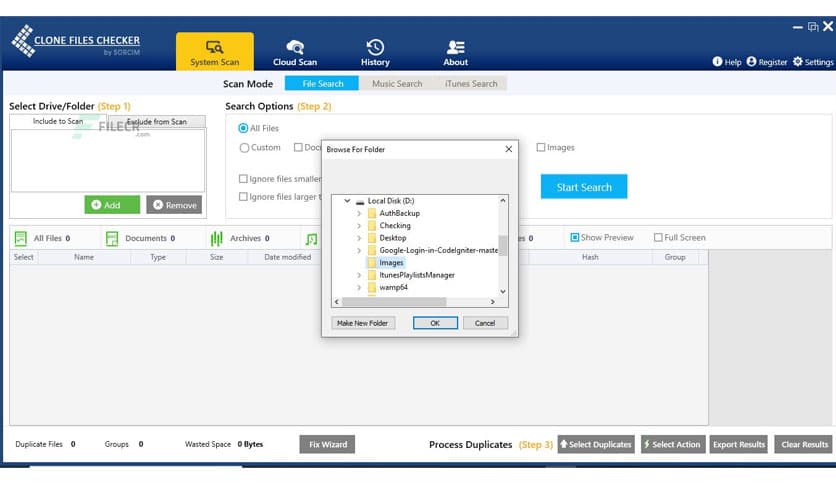Screen dimensions: 836x484
Task: Check the Images checkbox
Action: pos(541,147)
